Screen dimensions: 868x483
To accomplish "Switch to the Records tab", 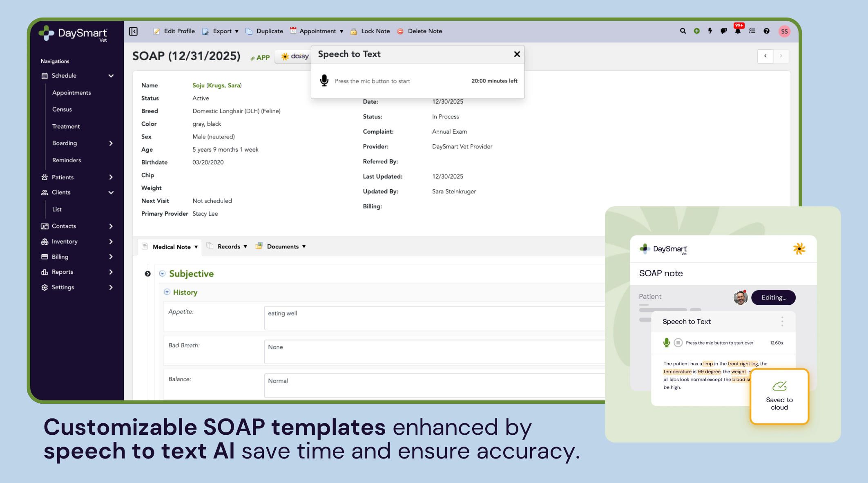I will (x=228, y=246).
